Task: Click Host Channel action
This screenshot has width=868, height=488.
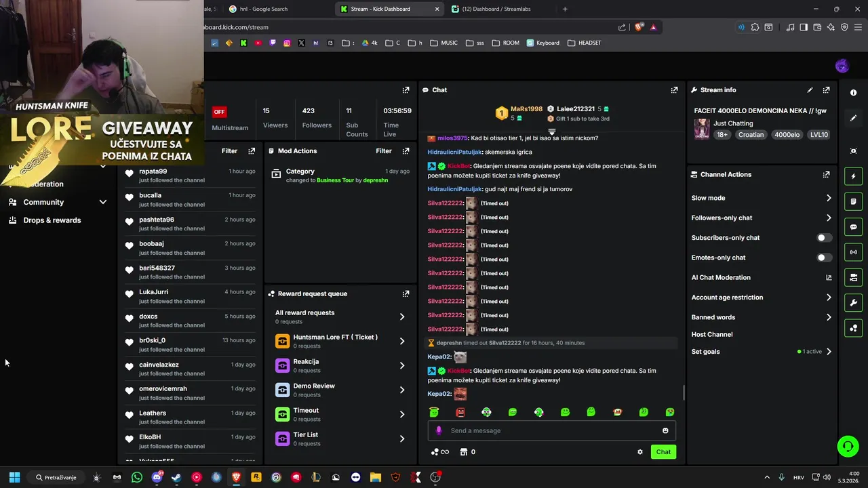Action: pos(712,334)
